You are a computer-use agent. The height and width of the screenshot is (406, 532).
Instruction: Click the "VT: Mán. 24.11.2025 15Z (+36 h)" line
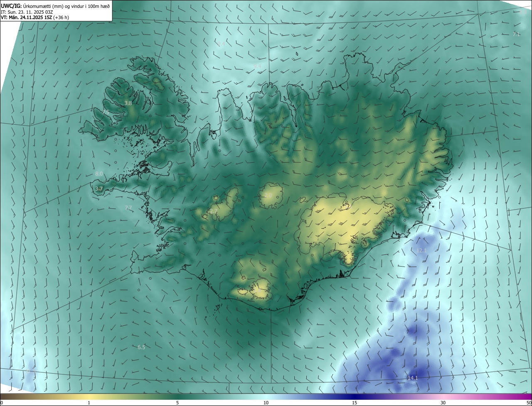34,18
